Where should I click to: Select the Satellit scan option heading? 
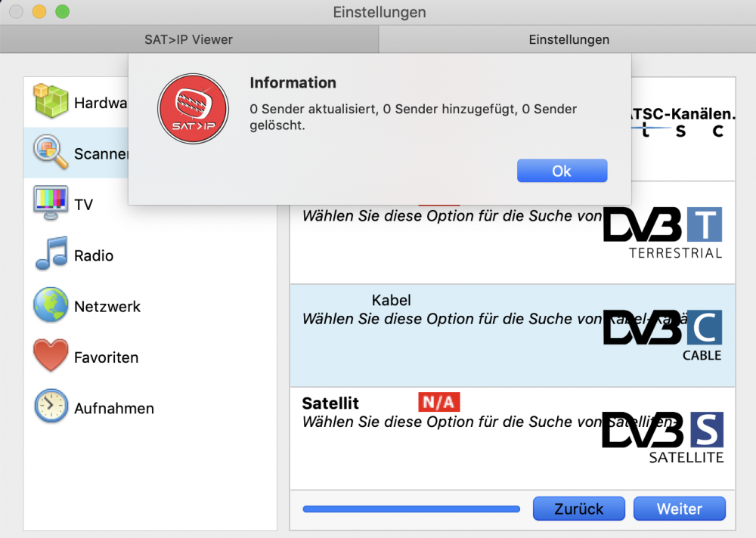click(x=331, y=403)
